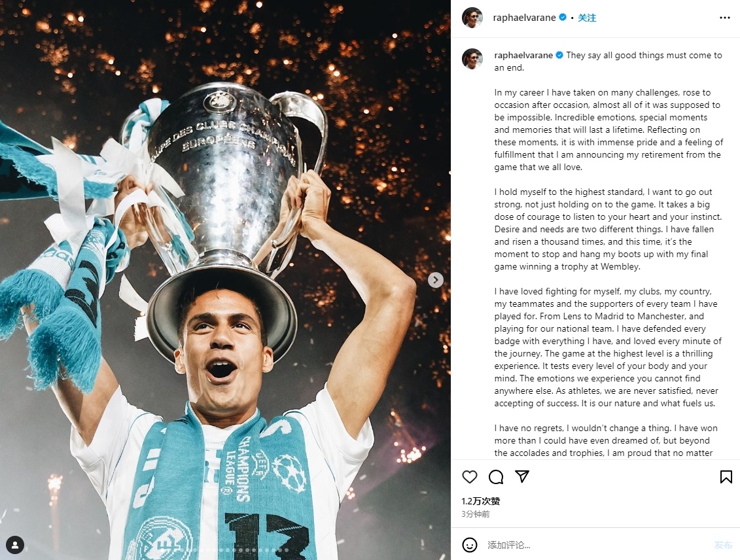
Task: Click the verified badge in the header
Action: [562, 18]
